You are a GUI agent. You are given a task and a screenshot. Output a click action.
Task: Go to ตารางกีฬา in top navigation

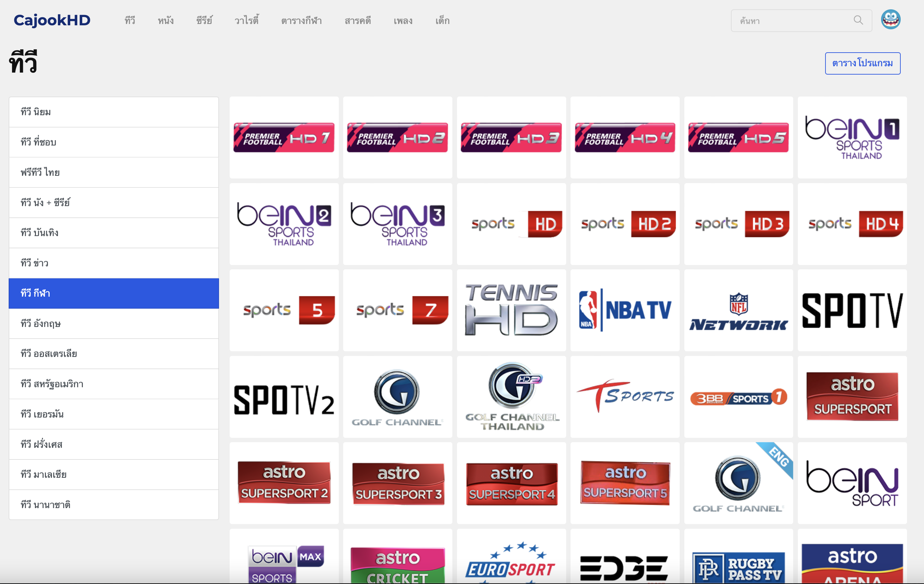[301, 21]
